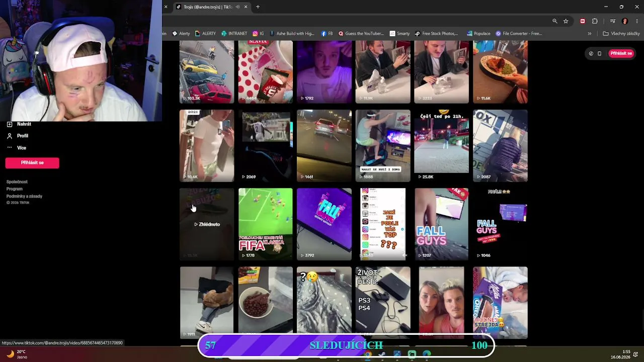644x362 pixels.
Task: Select the Trojis TikTok tab
Action: [x=208, y=7]
